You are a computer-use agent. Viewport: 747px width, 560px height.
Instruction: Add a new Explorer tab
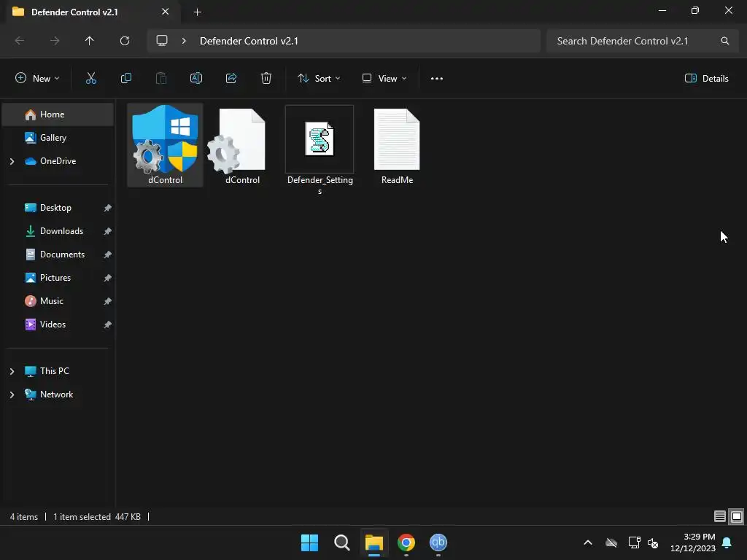click(197, 12)
